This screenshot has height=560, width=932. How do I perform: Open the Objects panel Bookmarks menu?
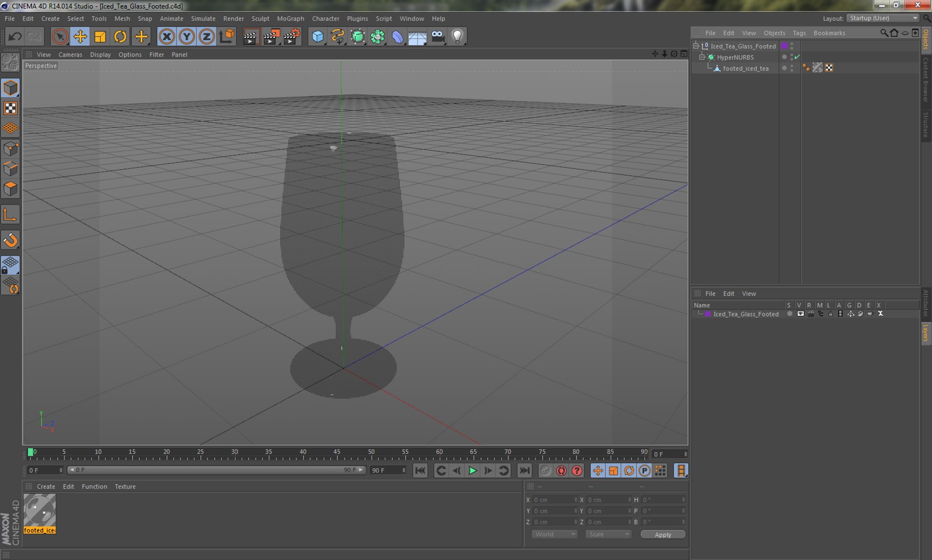[829, 33]
